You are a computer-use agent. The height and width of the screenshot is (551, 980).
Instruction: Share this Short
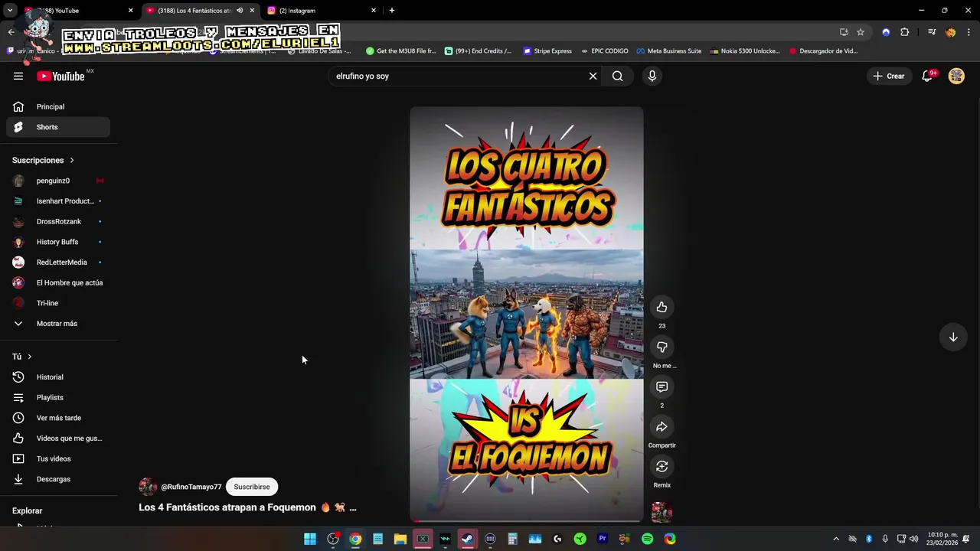point(661,426)
